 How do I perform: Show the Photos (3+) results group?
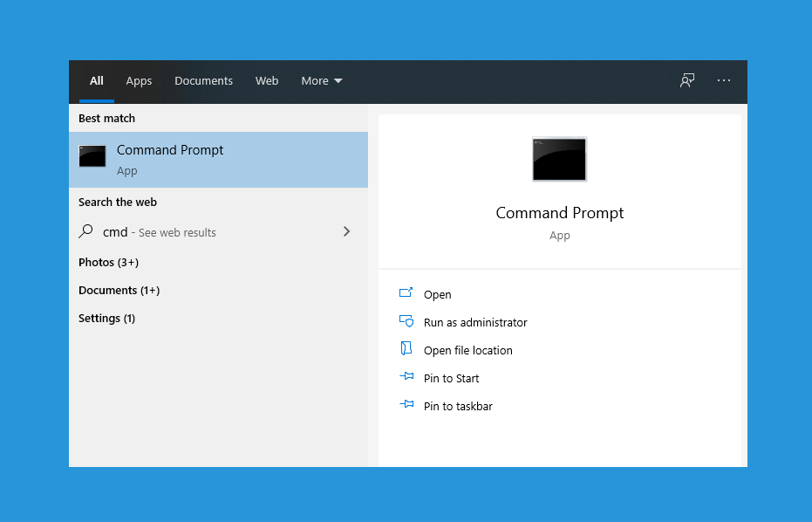click(x=108, y=262)
